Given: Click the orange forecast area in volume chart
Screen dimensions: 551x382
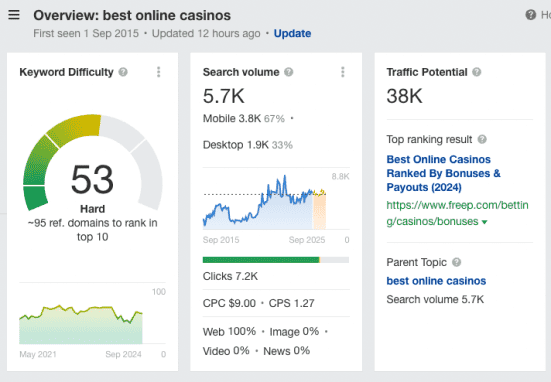Looking at the screenshot, I should 319,210.
